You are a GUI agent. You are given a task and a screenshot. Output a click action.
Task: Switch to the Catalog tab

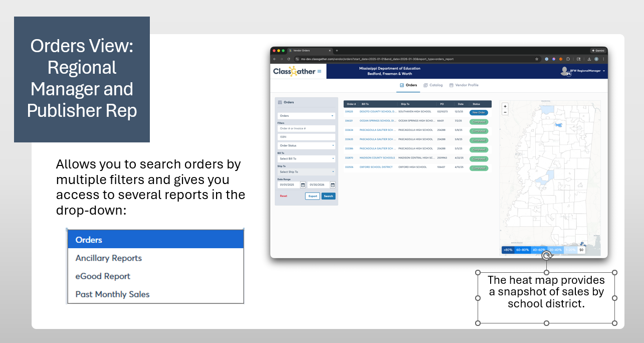click(433, 85)
